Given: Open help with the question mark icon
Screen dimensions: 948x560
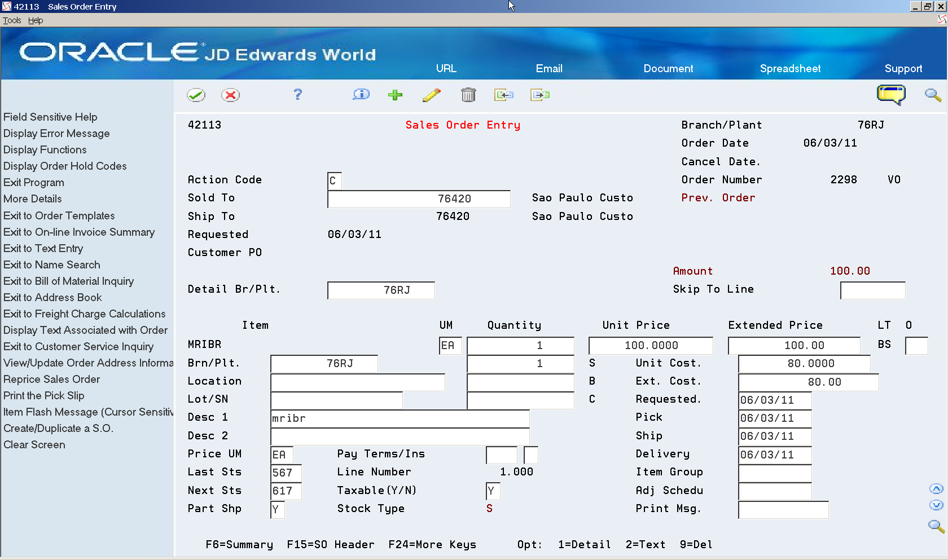Looking at the screenshot, I should tap(298, 94).
